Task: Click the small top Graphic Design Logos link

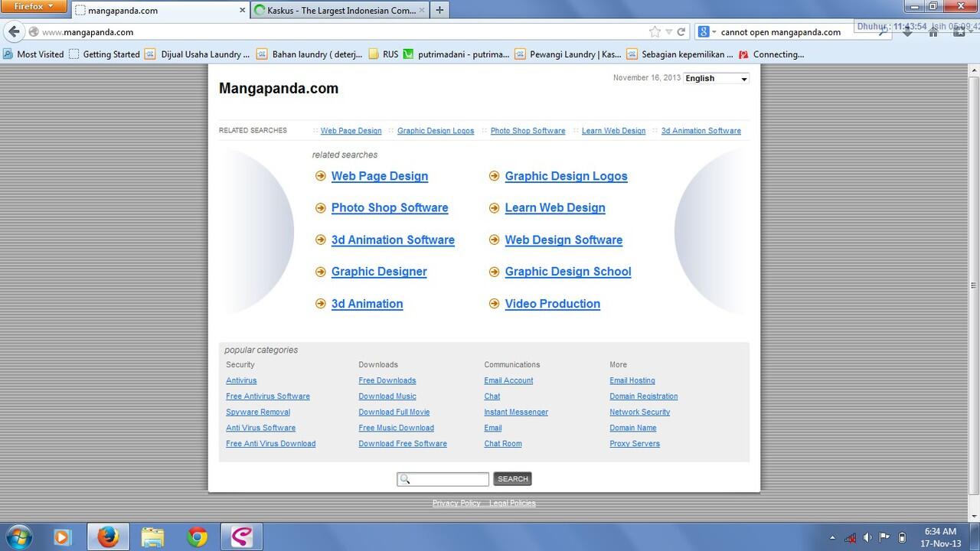Action: [x=436, y=131]
